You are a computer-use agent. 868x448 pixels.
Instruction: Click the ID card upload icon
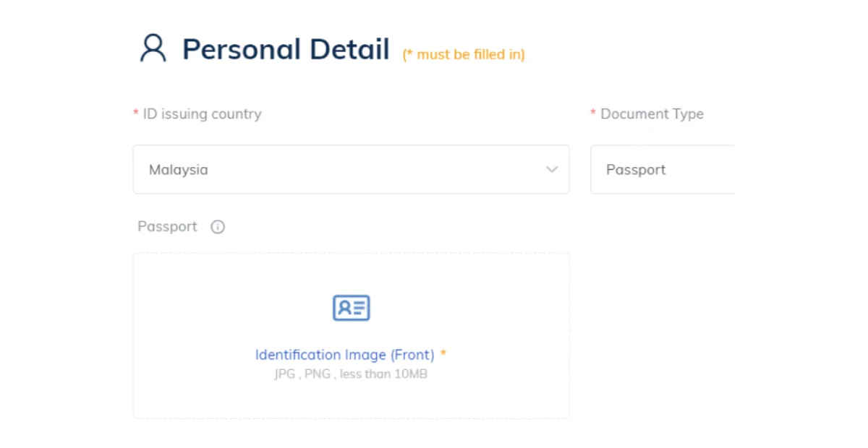(x=351, y=308)
